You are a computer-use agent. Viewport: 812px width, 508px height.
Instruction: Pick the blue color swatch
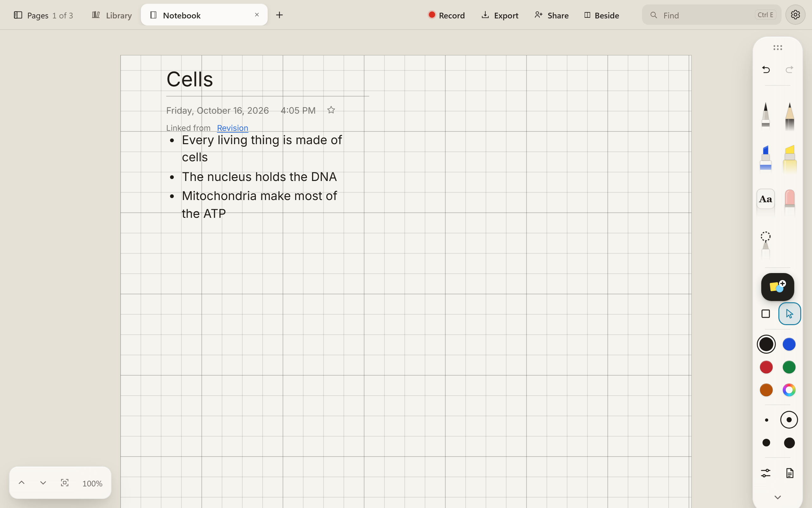click(789, 344)
